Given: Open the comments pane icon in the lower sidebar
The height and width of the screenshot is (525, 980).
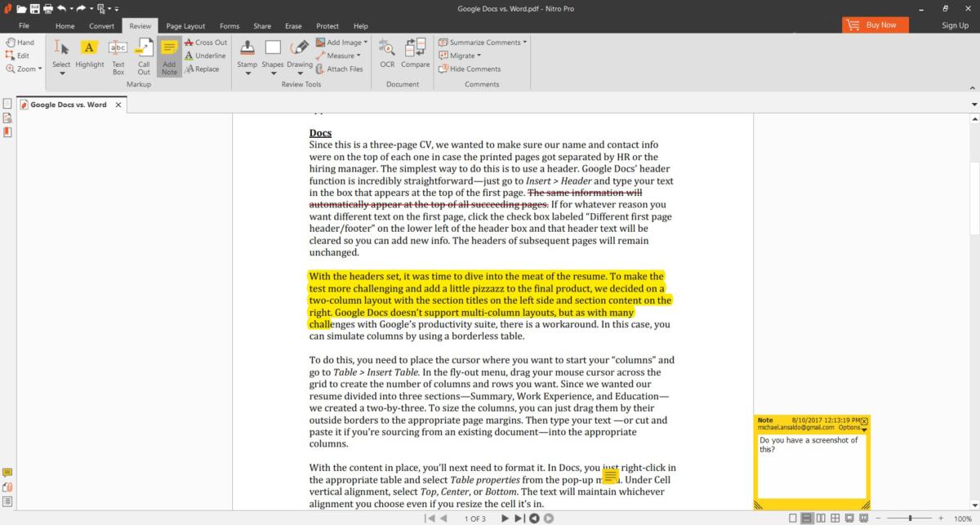Looking at the screenshot, I should coord(7,473).
